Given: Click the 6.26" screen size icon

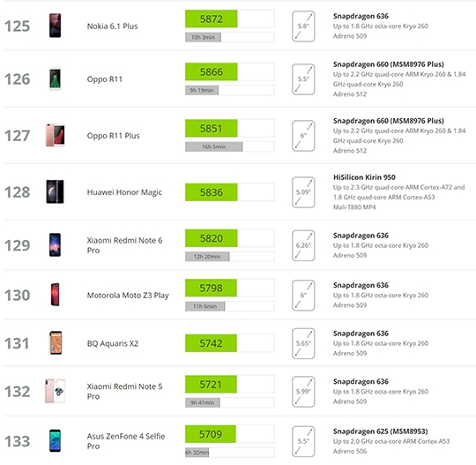Looking at the screenshot, I should 303,245.
